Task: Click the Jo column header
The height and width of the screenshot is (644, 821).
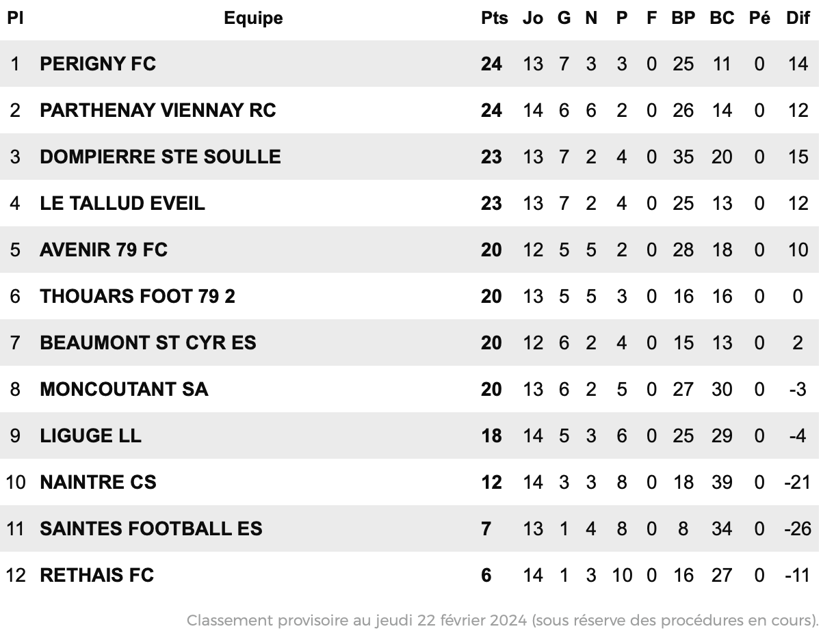Action: [533, 18]
